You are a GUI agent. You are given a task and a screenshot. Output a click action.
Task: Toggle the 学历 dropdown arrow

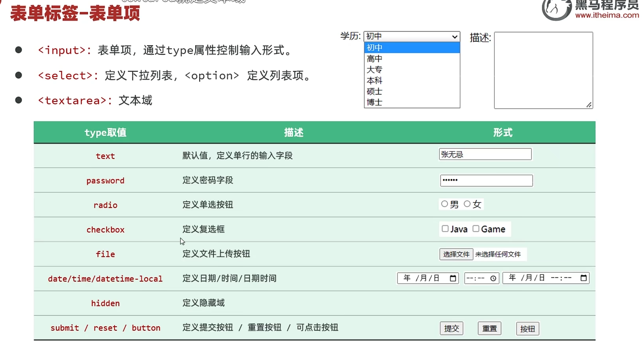pos(455,37)
